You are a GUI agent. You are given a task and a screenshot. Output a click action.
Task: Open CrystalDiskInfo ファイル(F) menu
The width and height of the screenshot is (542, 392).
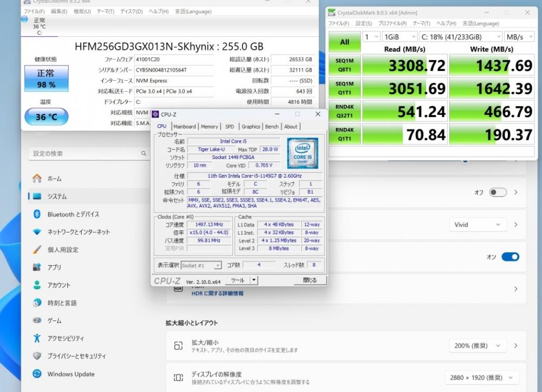pos(34,11)
